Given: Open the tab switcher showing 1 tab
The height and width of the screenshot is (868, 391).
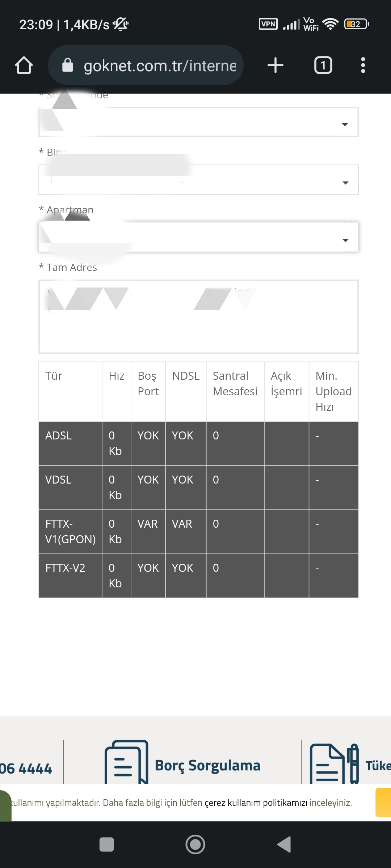Looking at the screenshot, I should [x=323, y=65].
